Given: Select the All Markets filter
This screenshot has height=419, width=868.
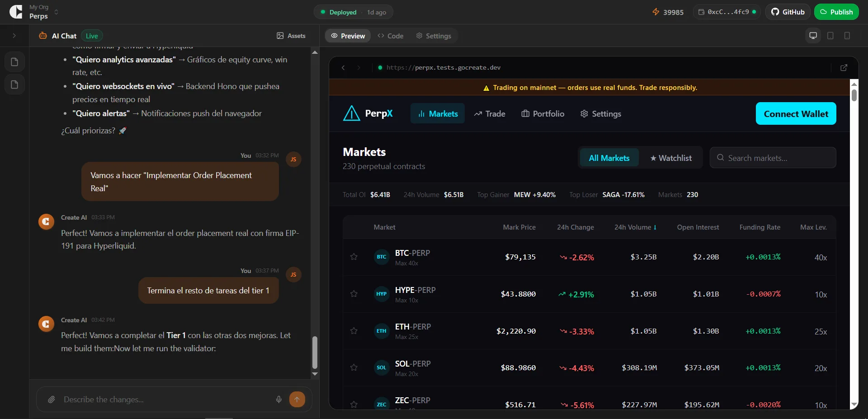Looking at the screenshot, I should 609,158.
